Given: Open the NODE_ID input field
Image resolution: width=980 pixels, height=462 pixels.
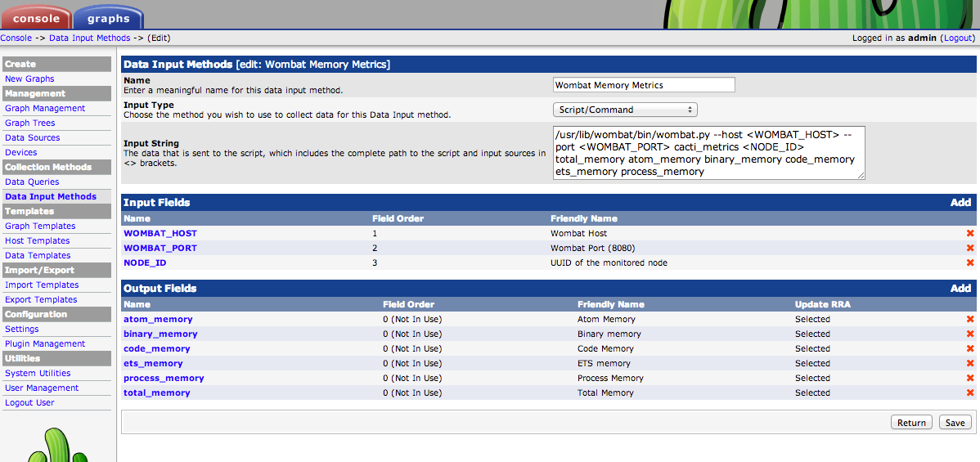Looking at the screenshot, I should pyautogui.click(x=145, y=262).
